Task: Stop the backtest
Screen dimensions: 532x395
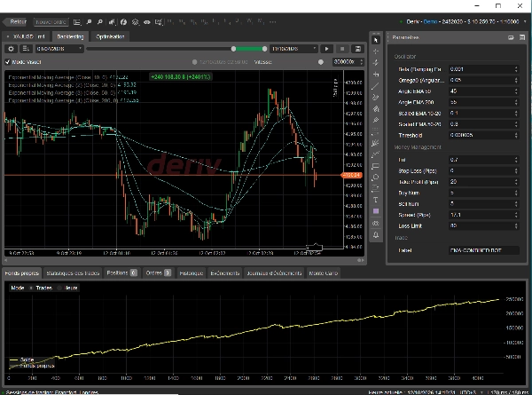Action: pos(342,49)
